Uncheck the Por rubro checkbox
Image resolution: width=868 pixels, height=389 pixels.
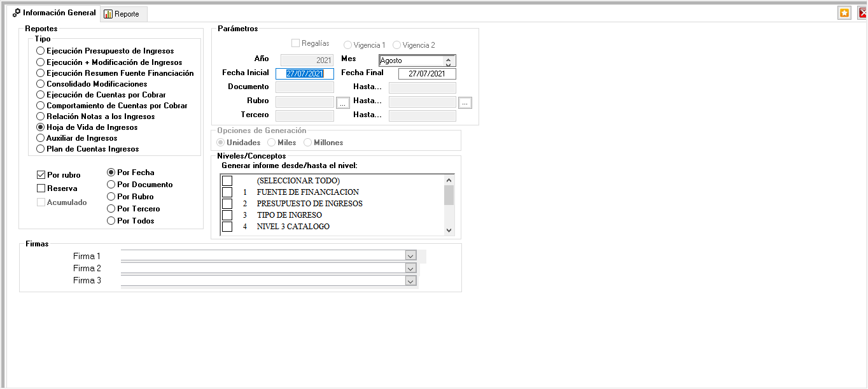point(41,175)
